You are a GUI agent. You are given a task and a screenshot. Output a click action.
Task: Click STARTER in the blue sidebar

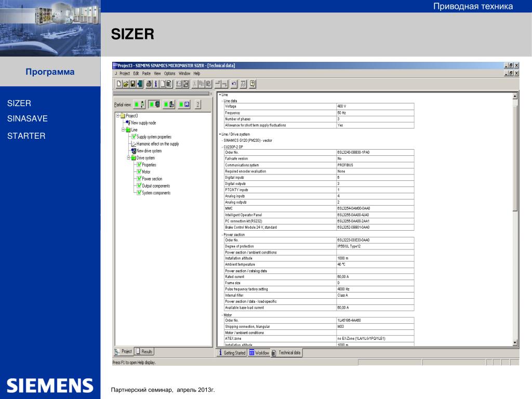tap(26, 136)
